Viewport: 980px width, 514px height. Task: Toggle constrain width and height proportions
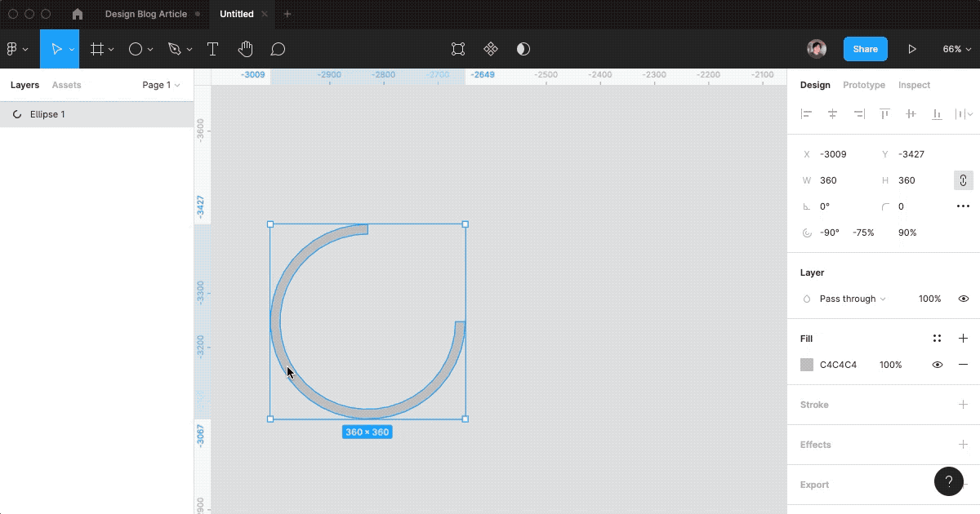(x=963, y=180)
